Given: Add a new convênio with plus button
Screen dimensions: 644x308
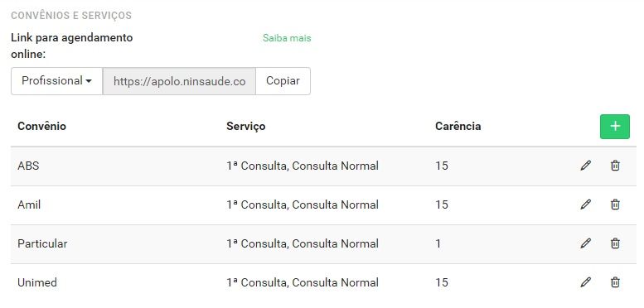Looking at the screenshot, I should (x=614, y=127).
